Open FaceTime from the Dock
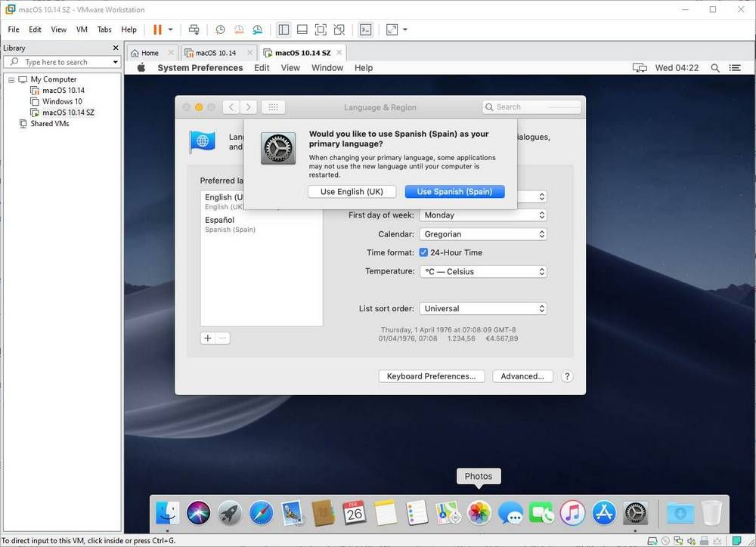Image resolution: width=756 pixels, height=547 pixels. [x=541, y=513]
